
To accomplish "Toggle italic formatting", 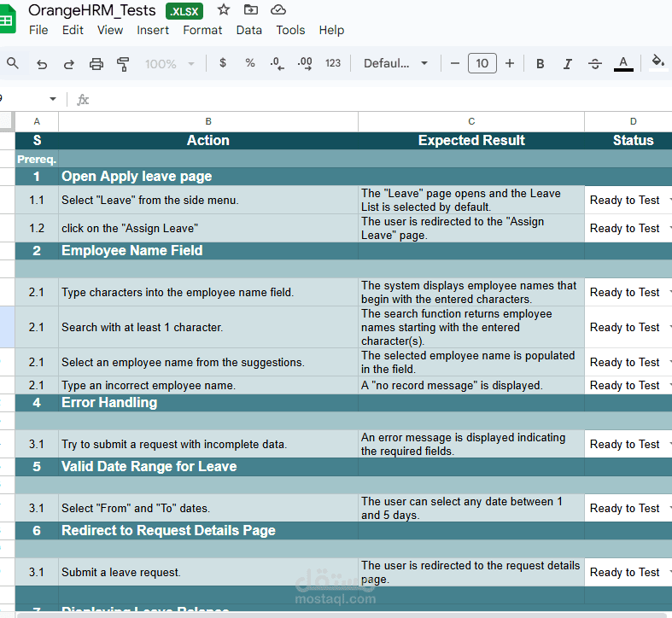I will [568, 64].
